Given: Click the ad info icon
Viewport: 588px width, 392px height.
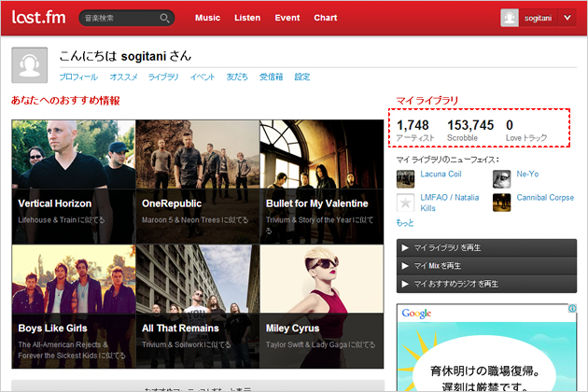Looking at the screenshot, I should 572,308.
